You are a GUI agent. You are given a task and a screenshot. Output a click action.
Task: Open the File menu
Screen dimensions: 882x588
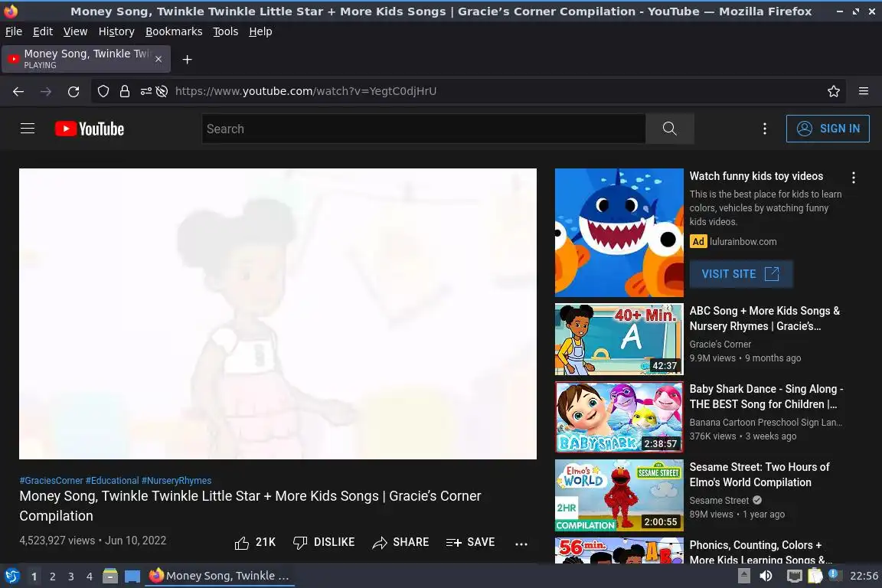click(14, 31)
